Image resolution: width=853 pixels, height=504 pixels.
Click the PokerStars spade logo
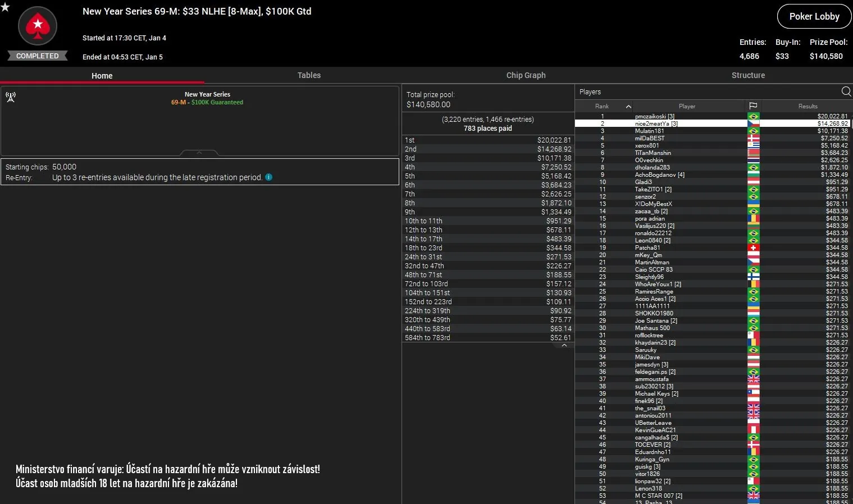(x=37, y=26)
